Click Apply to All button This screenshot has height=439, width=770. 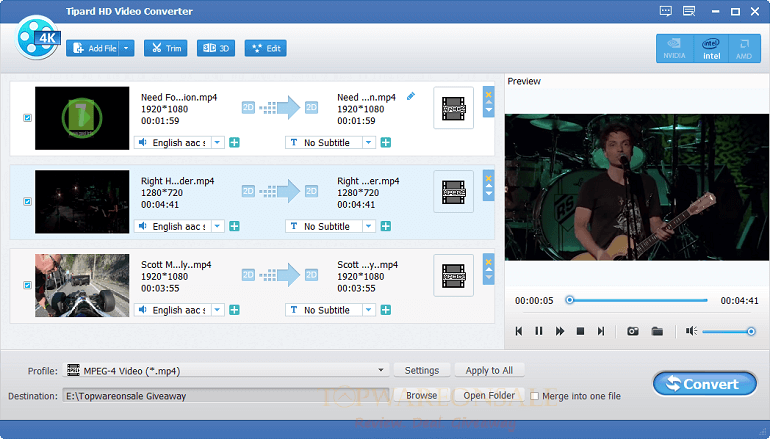pos(489,370)
